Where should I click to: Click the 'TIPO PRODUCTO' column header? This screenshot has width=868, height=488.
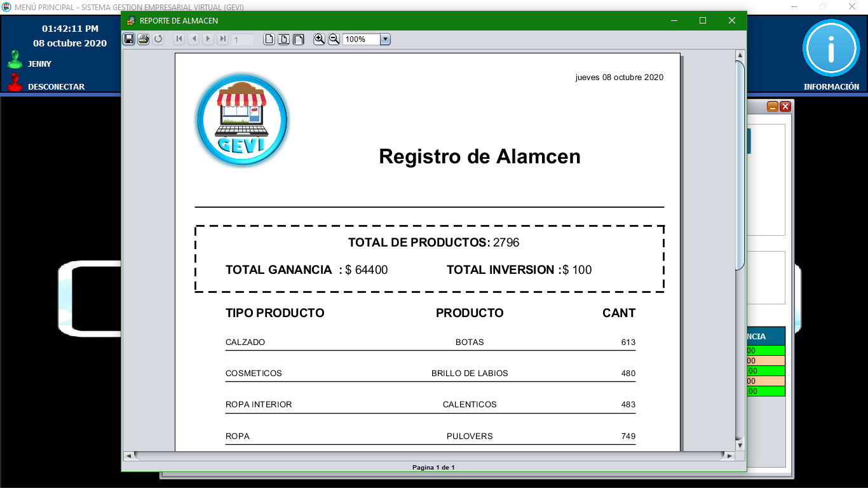click(x=275, y=313)
